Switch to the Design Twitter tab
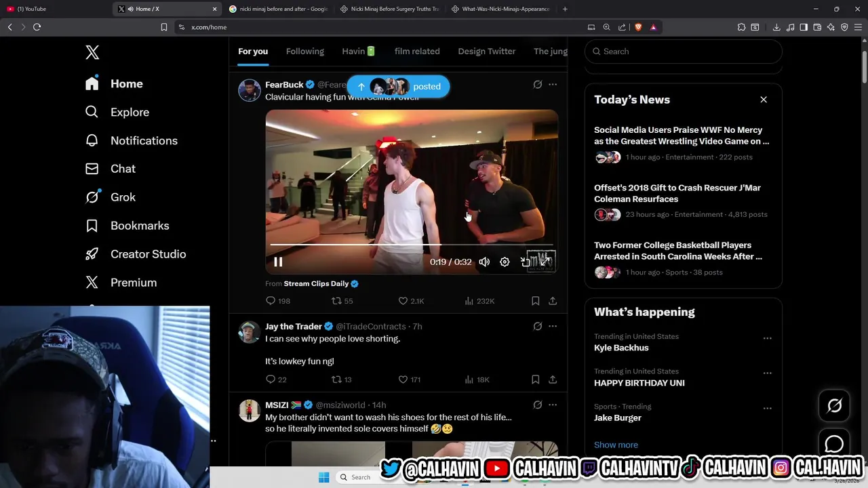868x488 pixels. pos(487,52)
